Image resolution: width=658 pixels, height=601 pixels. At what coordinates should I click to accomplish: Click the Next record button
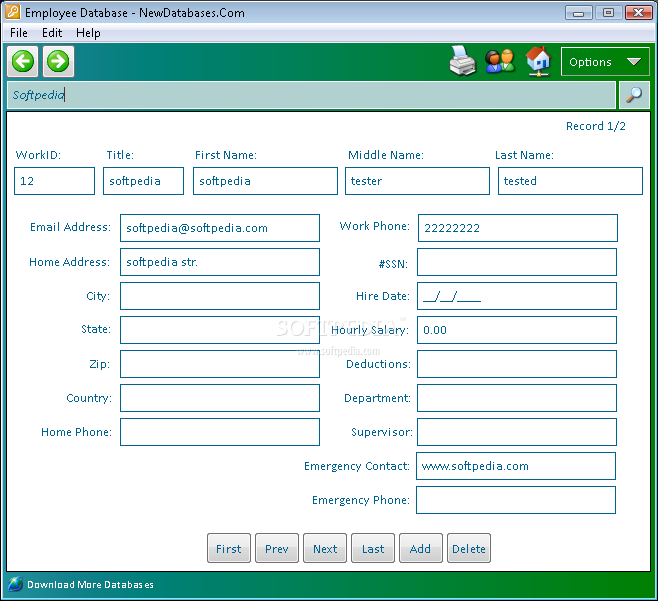click(x=325, y=548)
